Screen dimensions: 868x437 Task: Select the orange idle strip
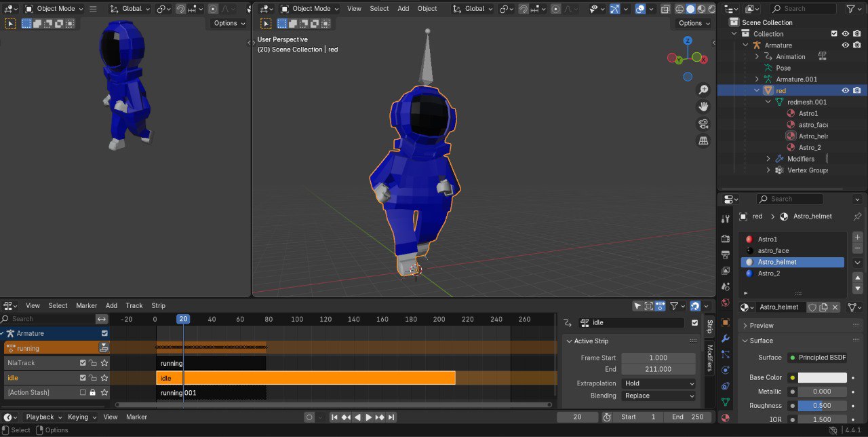pos(305,378)
